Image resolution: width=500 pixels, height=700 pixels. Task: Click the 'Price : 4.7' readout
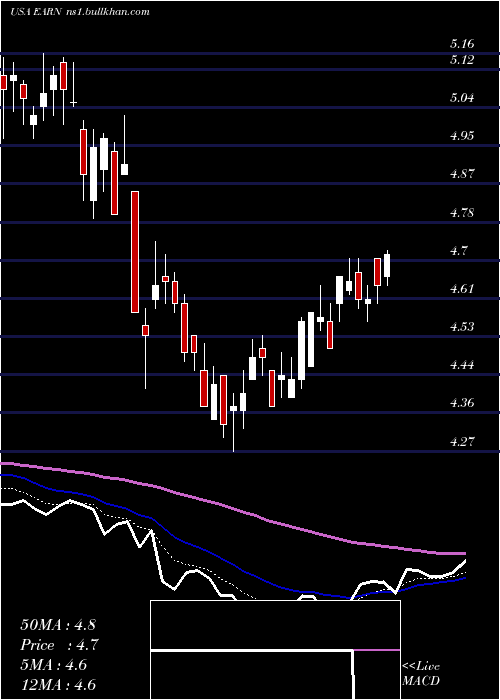click(x=59, y=645)
